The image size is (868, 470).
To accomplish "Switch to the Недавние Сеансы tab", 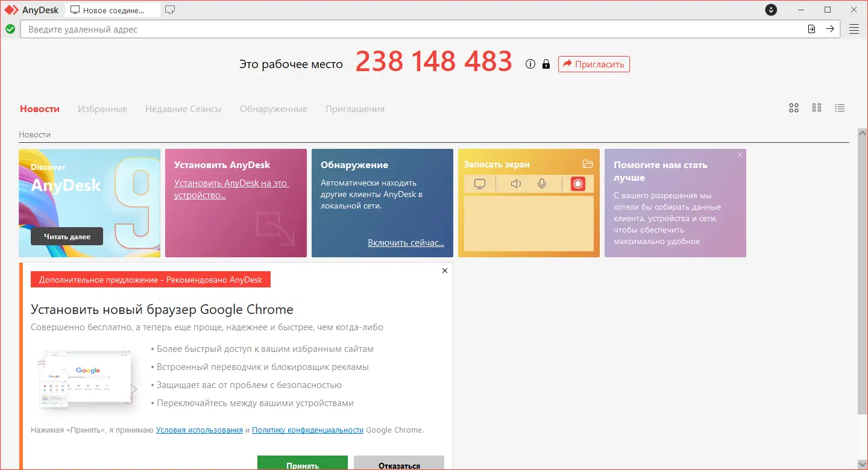I will coord(183,109).
